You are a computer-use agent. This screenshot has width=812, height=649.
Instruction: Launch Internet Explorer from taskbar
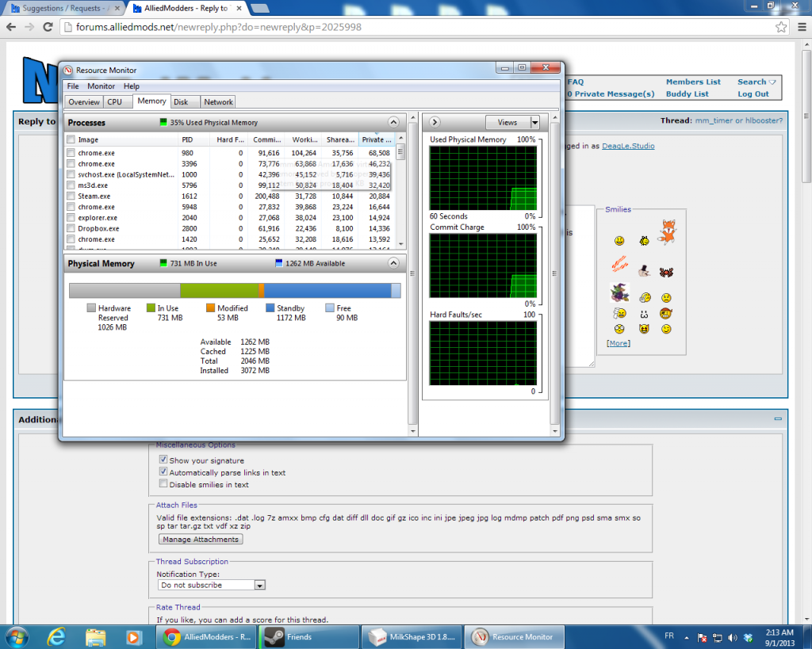tap(56, 636)
